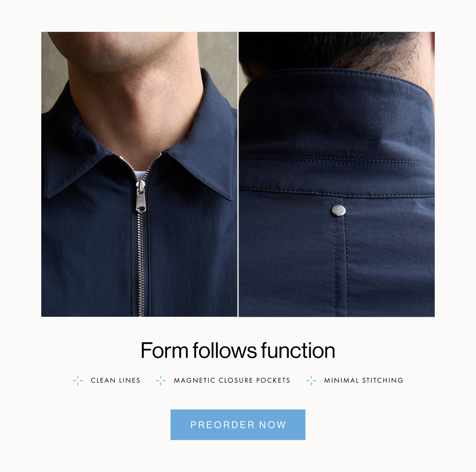Click the zipper teeth near the bottom edge
The image size is (476, 472).
pos(140,302)
